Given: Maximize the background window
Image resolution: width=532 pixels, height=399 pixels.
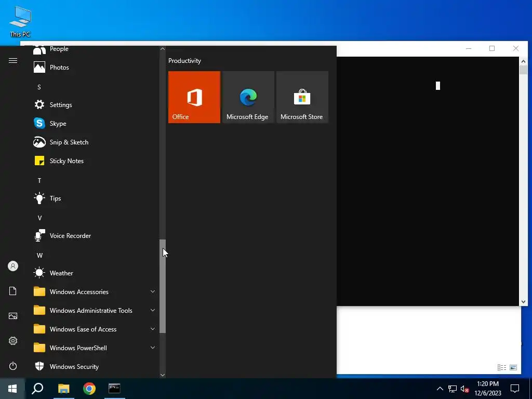Looking at the screenshot, I should click(x=492, y=48).
